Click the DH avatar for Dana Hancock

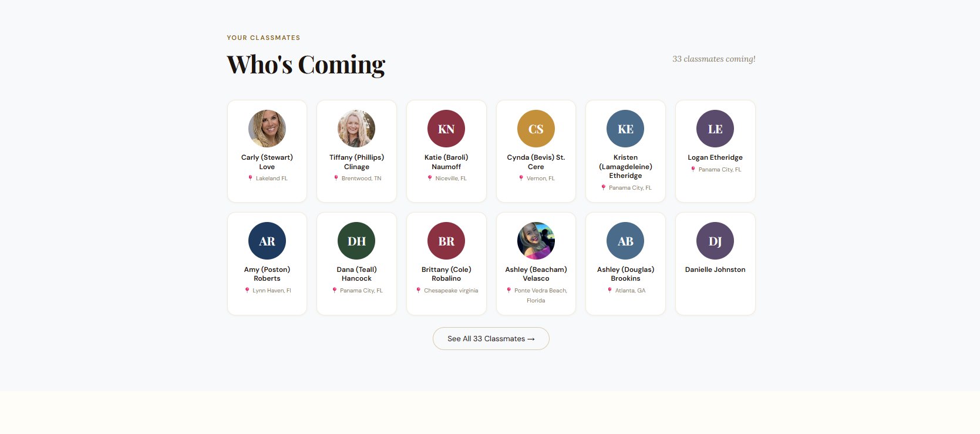356,241
